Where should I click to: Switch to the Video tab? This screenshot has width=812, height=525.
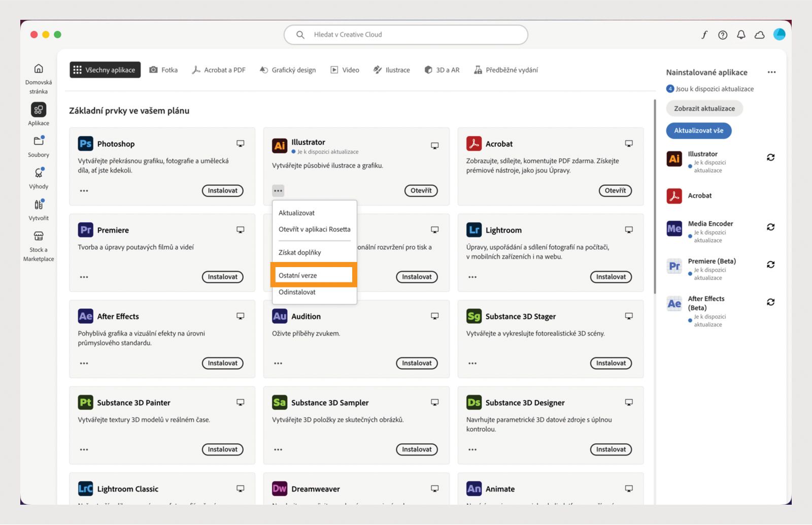(345, 70)
